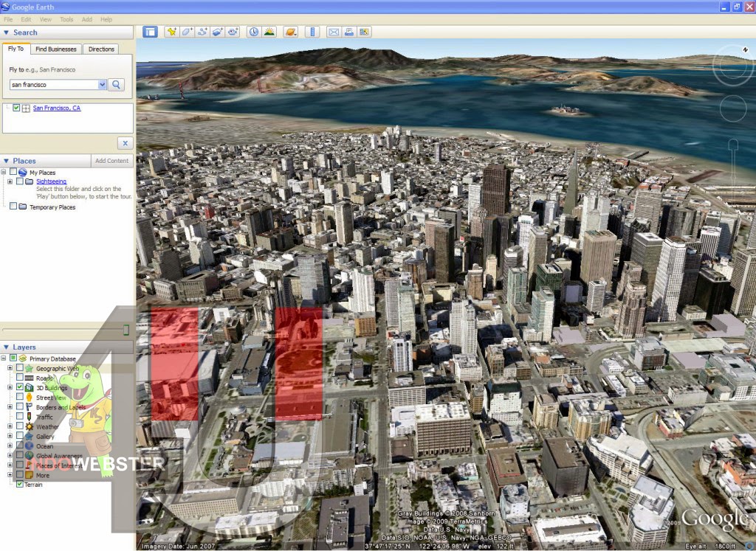Select the Add Image Overlay tool

pos(218,32)
